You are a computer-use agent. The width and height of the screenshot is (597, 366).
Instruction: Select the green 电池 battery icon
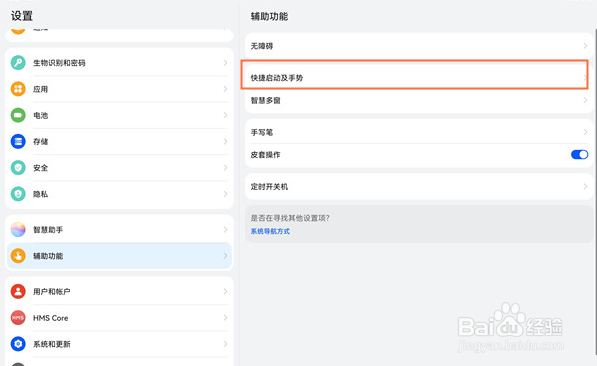pyautogui.click(x=18, y=115)
